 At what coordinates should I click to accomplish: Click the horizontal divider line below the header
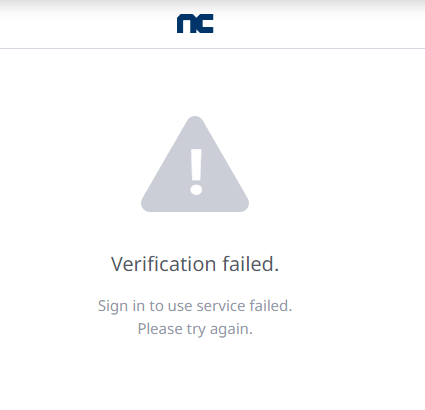[212, 48]
